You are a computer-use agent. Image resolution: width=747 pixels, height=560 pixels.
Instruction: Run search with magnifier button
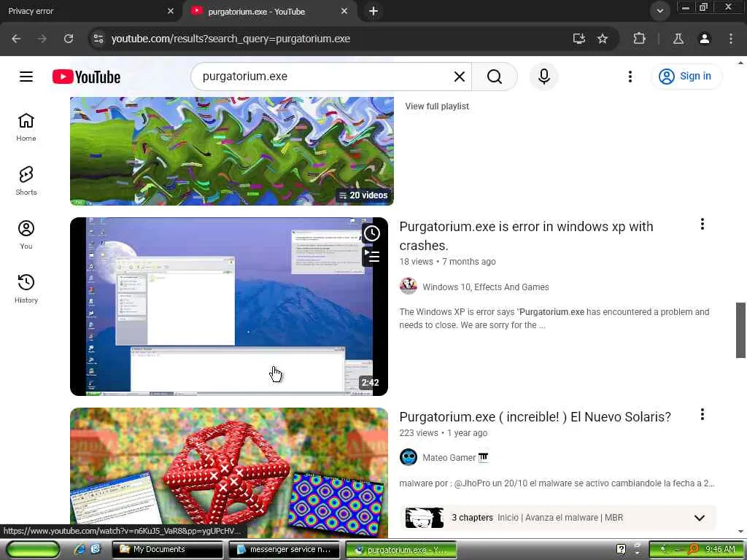click(x=494, y=77)
